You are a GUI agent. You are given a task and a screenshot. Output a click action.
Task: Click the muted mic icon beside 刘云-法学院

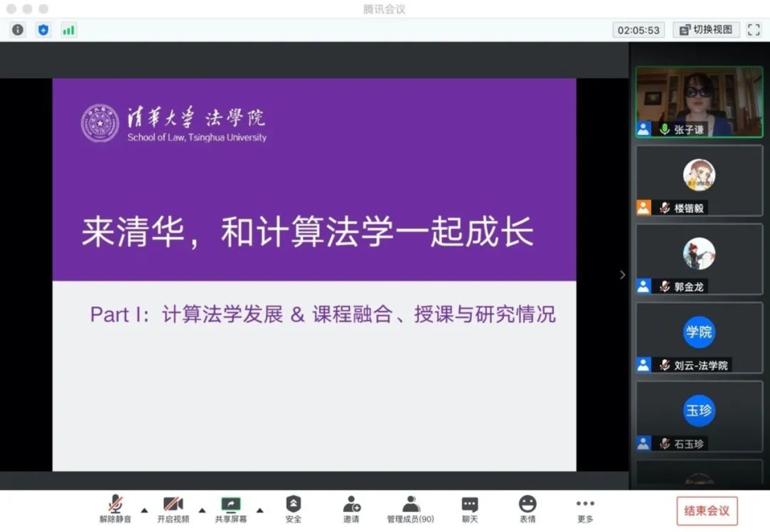(x=664, y=365)
